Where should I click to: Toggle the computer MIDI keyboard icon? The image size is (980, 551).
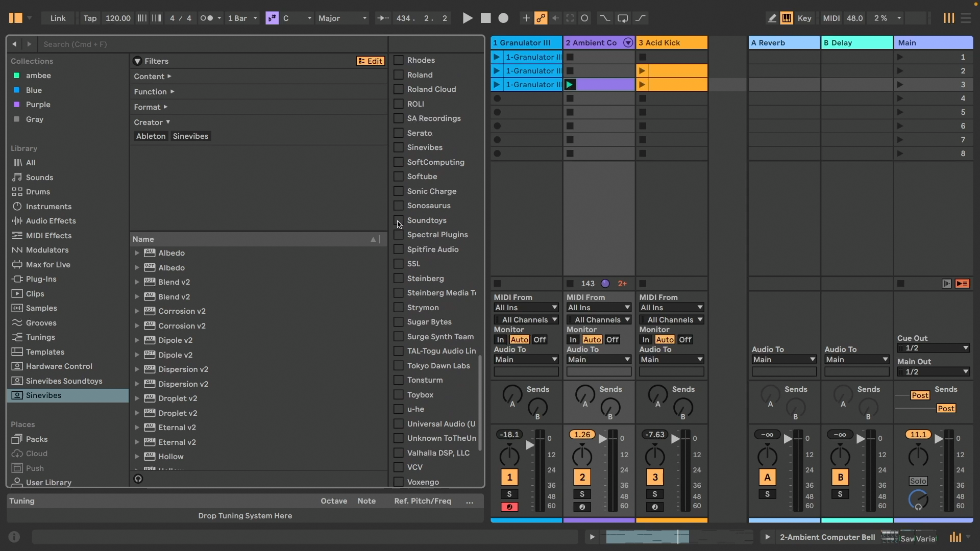click(x=787, y=18)
